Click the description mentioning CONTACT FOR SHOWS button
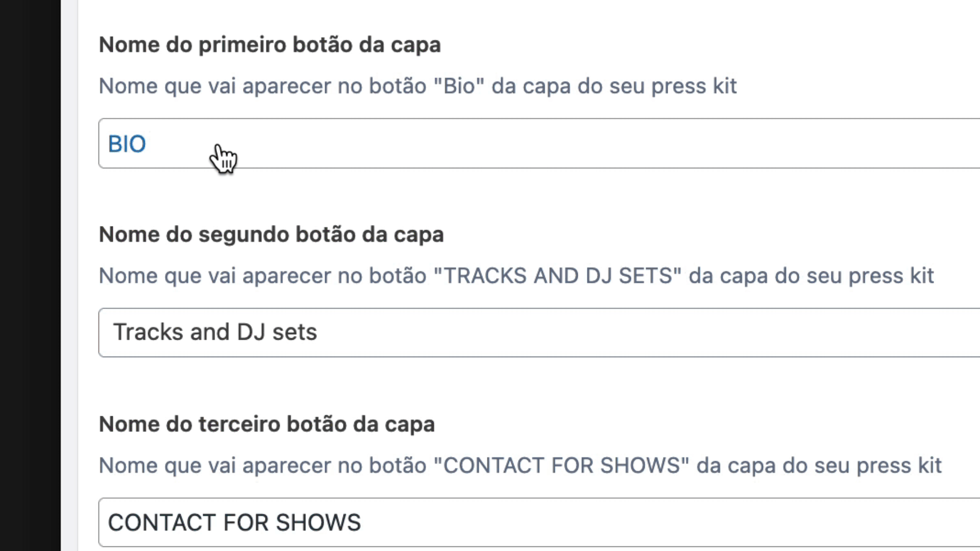This screenshot has width=980, height=551. (x=520, y=466)
